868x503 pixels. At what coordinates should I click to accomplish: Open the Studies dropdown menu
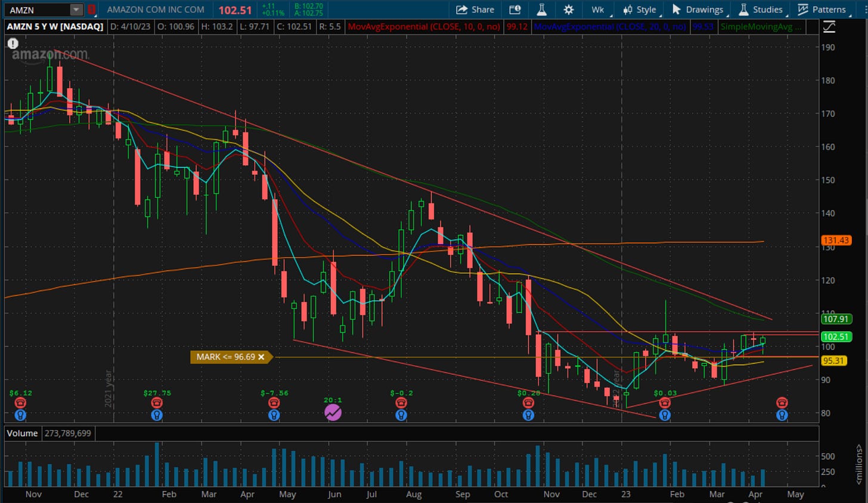click(761, 10)
